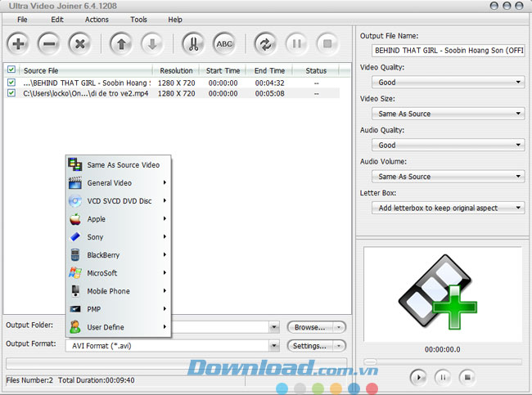Image resolution: width=532 pixels, height=395 pixels.
Task: Click end time 00:05:08 cell
Action: pyautogui.click(x=270, y=93)
